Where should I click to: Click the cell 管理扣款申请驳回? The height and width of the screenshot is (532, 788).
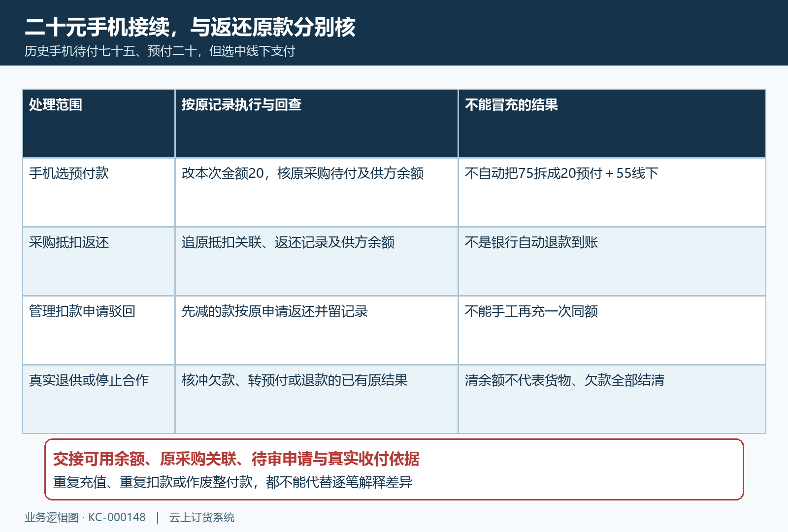98,330
